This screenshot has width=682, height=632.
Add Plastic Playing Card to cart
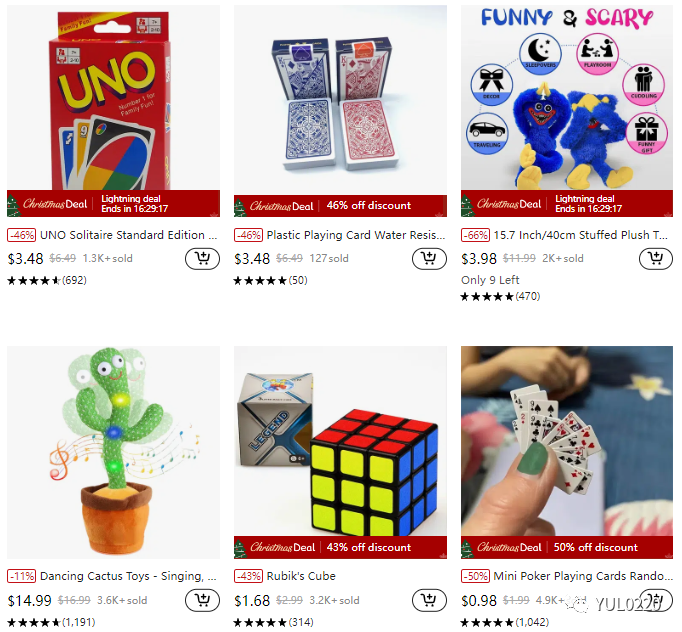point(429,259)
